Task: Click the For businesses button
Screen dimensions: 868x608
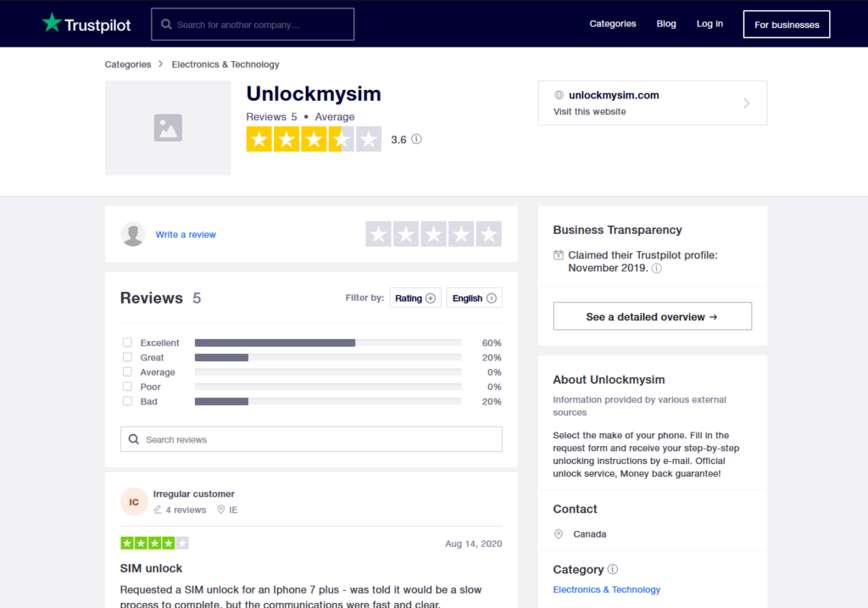Action: tap(787, 25)
